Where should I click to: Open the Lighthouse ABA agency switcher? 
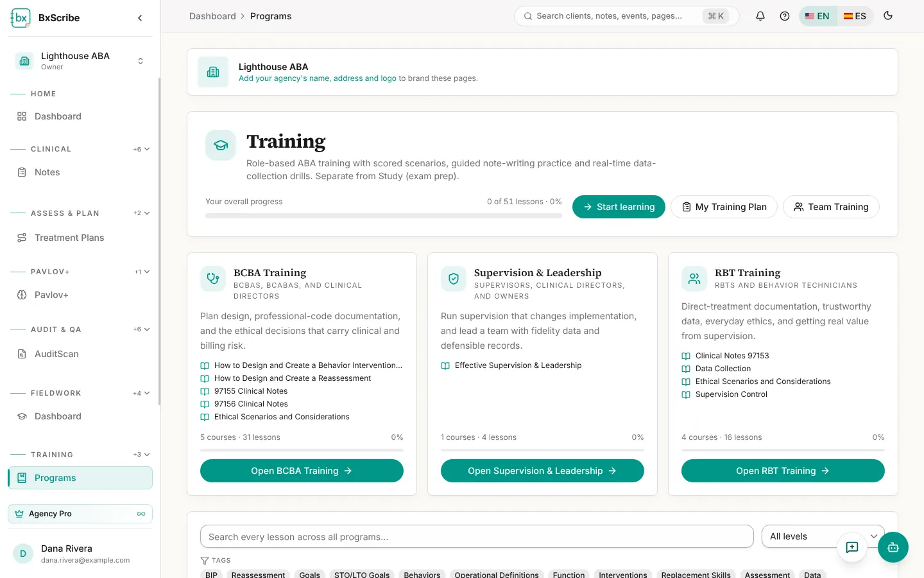click(x=80, y=61)
